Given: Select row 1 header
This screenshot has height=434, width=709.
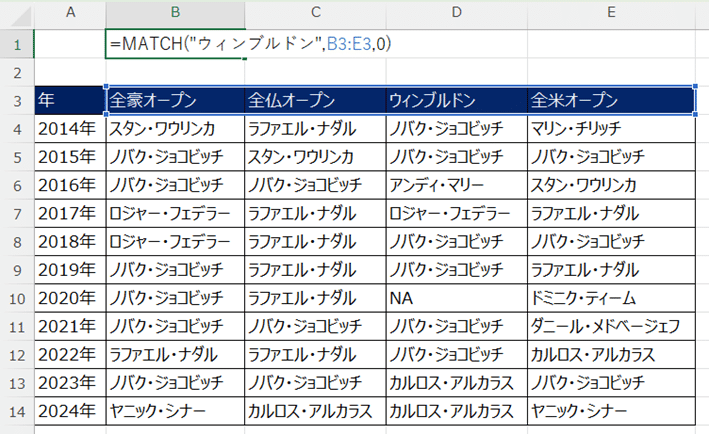Looking at the screenshot, I should coord(17,44).
